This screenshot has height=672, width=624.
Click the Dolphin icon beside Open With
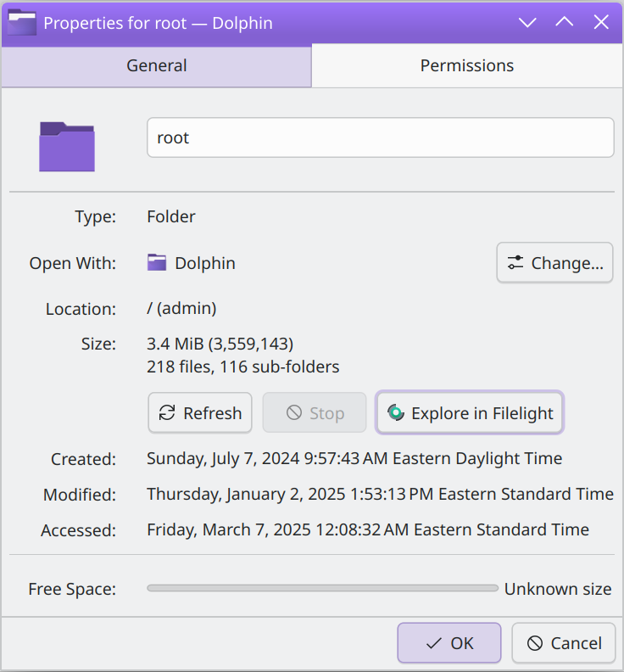coord(157,263)
